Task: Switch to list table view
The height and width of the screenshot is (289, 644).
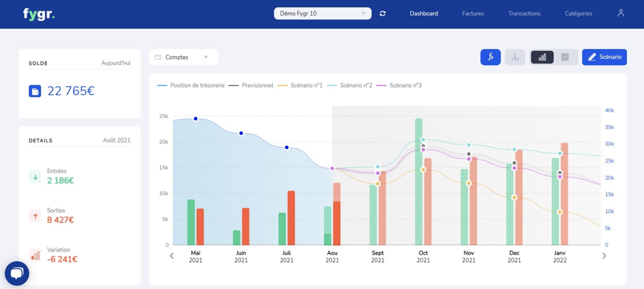Action: coord(565,57)
